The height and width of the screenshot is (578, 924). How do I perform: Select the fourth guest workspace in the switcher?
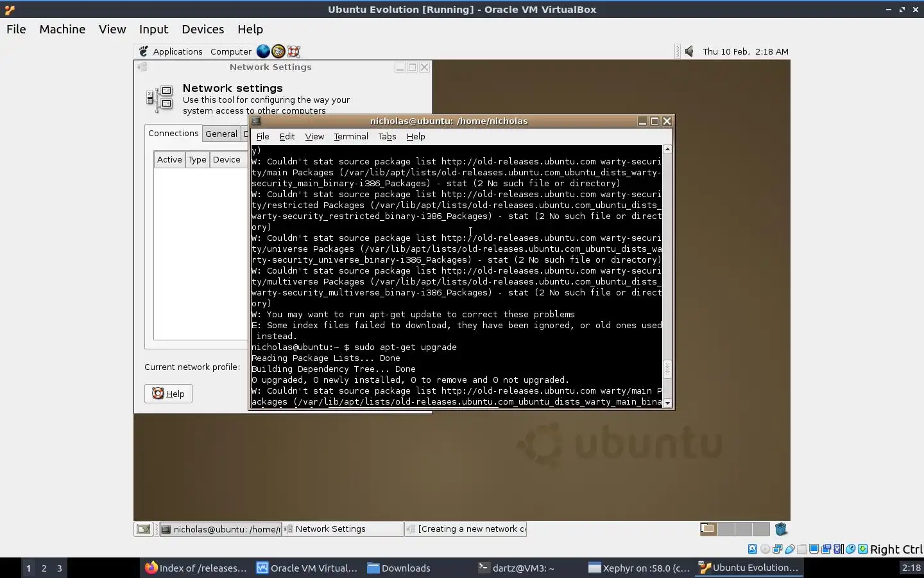[761, 529]
